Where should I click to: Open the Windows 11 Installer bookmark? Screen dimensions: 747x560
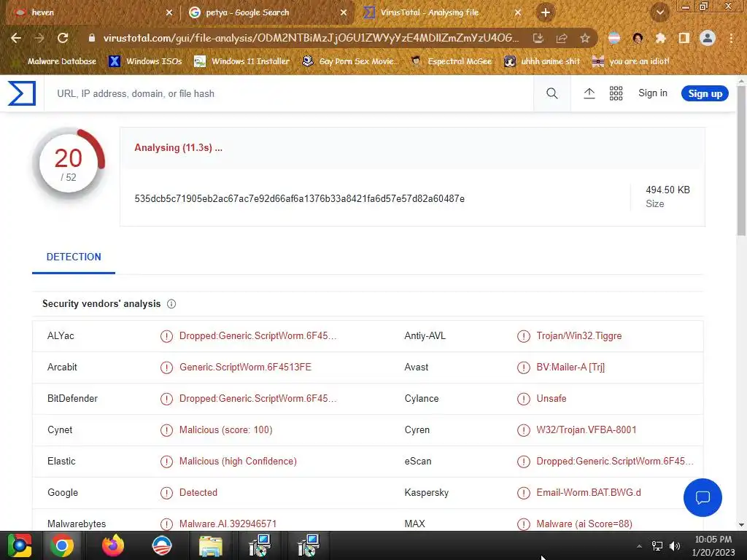pyautogui.click(x=242, y=61)
